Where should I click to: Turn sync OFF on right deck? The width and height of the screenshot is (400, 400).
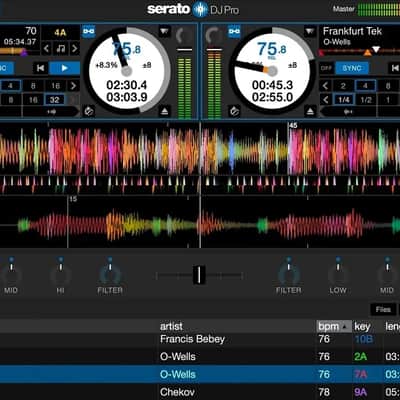point(326,68)
